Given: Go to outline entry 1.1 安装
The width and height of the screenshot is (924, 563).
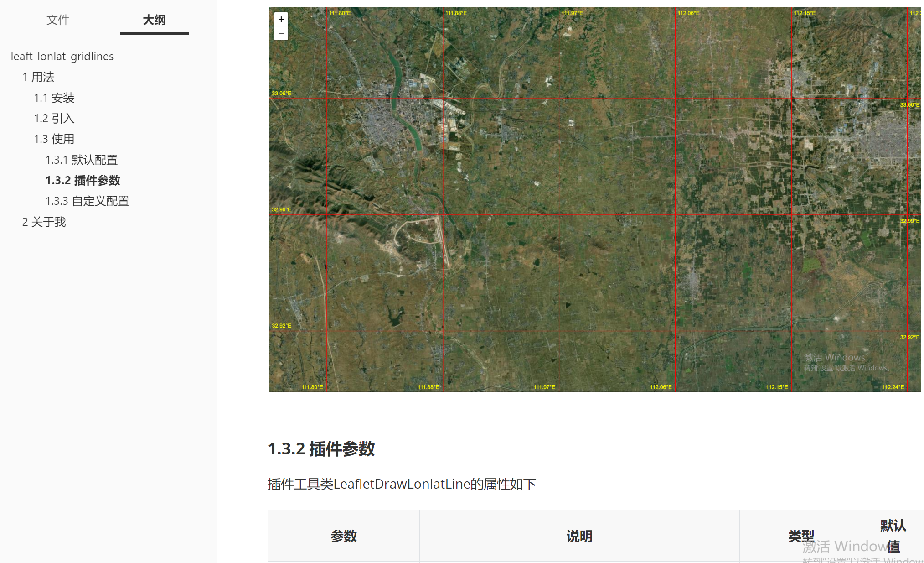Looking at the screenshot, I should [x=54, y=98].
